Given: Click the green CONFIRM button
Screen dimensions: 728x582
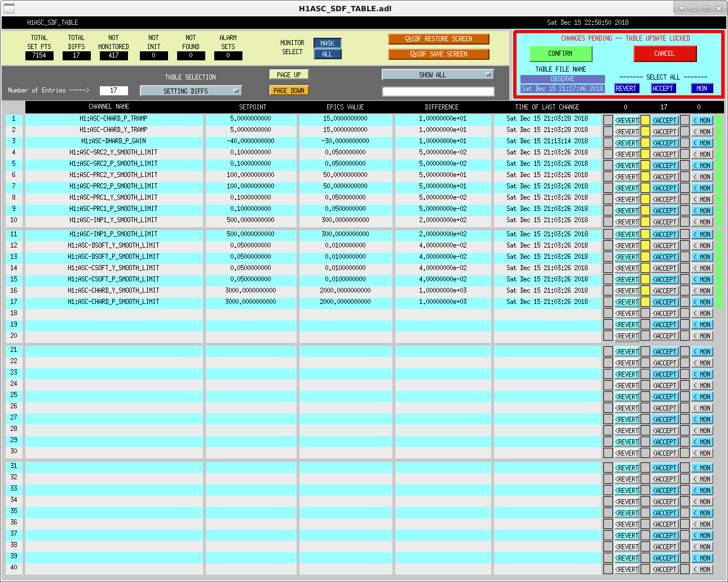Looking at the screenshot, I should coord(561,54).
